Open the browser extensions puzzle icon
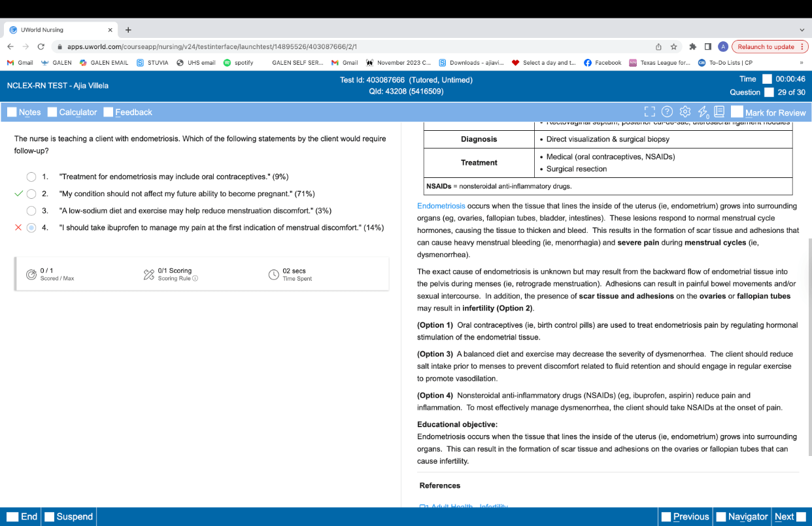This screenshot has width=812, height=526. [692, 46]
